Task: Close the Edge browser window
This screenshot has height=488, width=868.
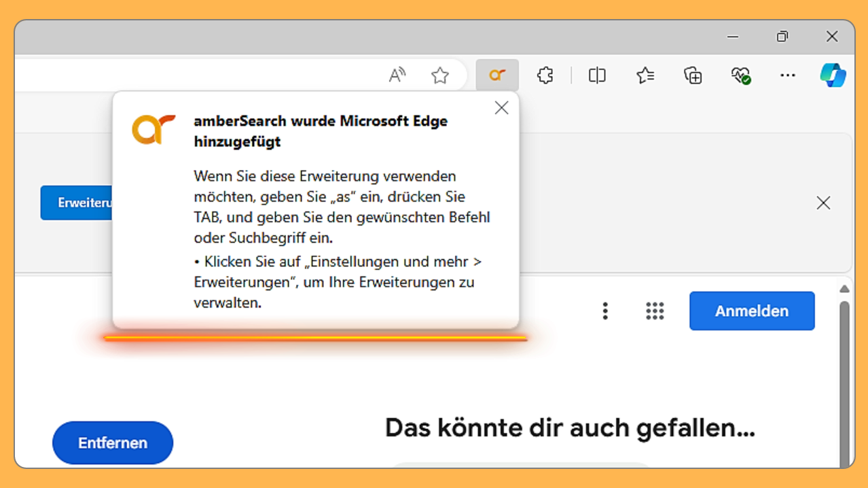Action: coord(832,37)
